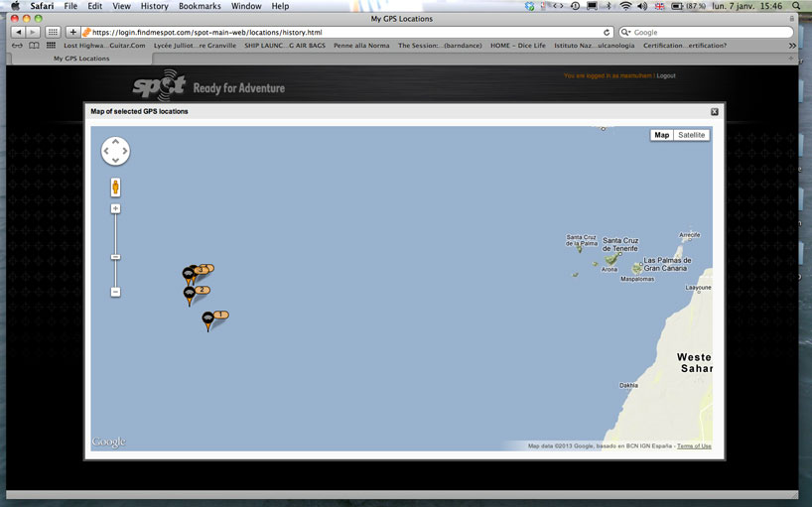Open the History menu

coord(154,6)
